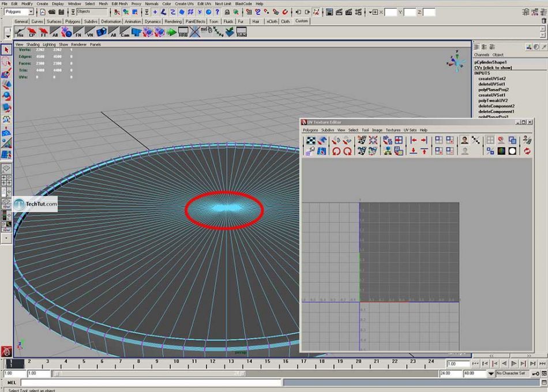Open the Edit UVs menu
The width and height of the screenshot is (548, 392).
point(204,3)
